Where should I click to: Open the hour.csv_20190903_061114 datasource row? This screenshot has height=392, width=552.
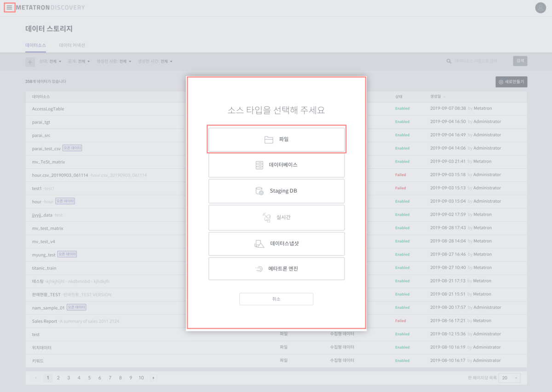(x=276, y=175)
